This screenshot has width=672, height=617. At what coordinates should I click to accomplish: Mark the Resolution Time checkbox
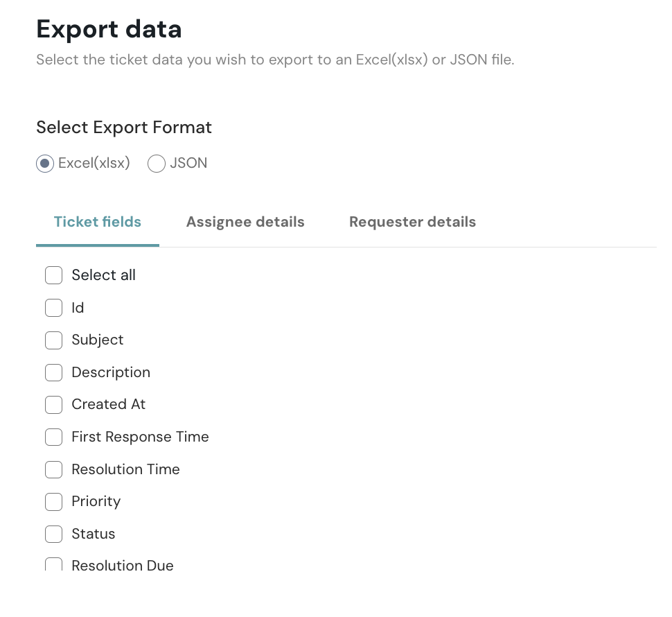(x=54, y=469)
